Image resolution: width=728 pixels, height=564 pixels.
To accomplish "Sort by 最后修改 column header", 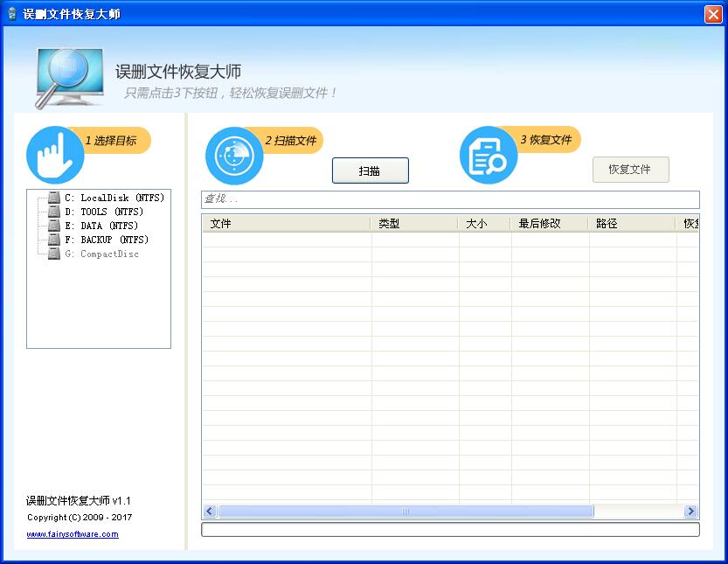I will click(x=549, y=224).
